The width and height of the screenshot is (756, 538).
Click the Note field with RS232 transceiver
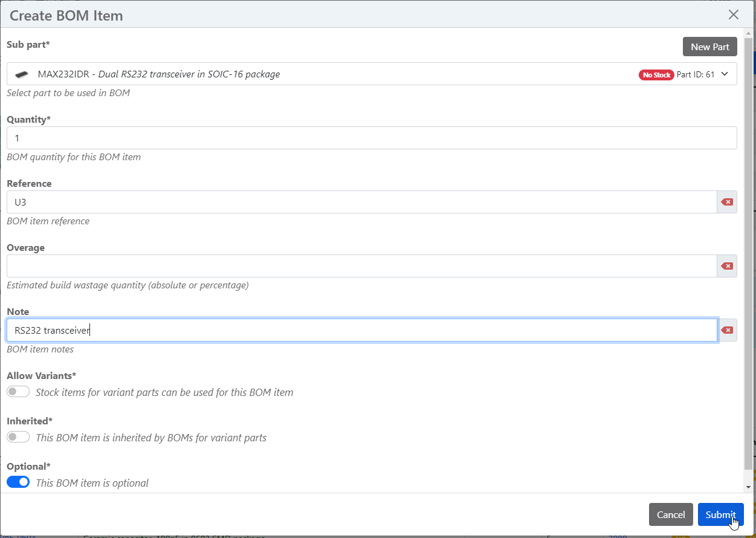[361, 330]
